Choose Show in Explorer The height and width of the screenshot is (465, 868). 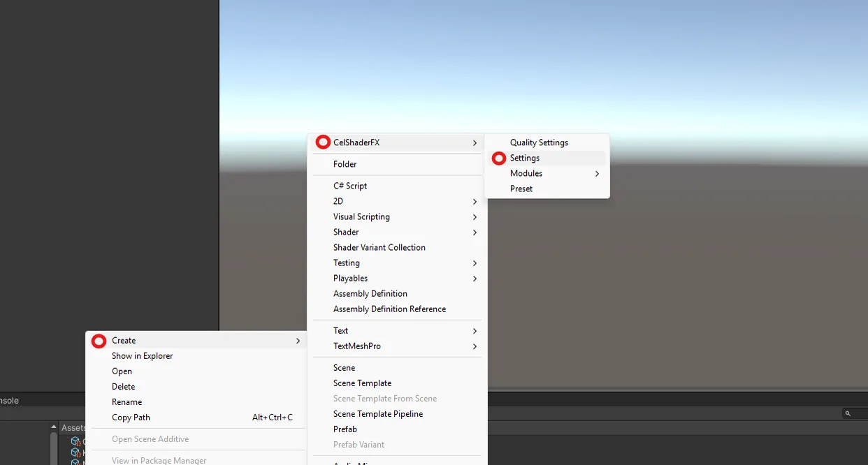click(x=196, y=355)
